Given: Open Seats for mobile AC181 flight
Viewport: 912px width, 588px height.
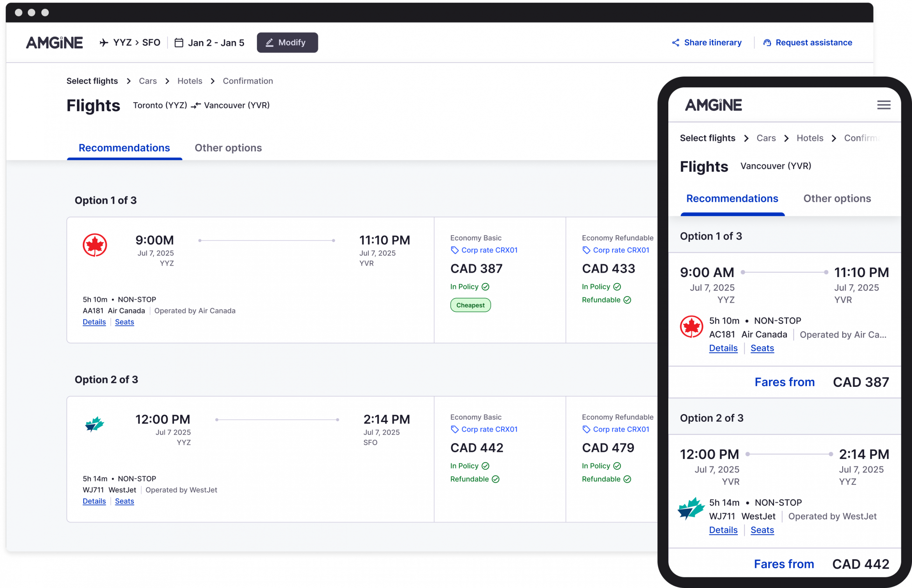Looking at the screenshot, I should [x=762, y=348].
